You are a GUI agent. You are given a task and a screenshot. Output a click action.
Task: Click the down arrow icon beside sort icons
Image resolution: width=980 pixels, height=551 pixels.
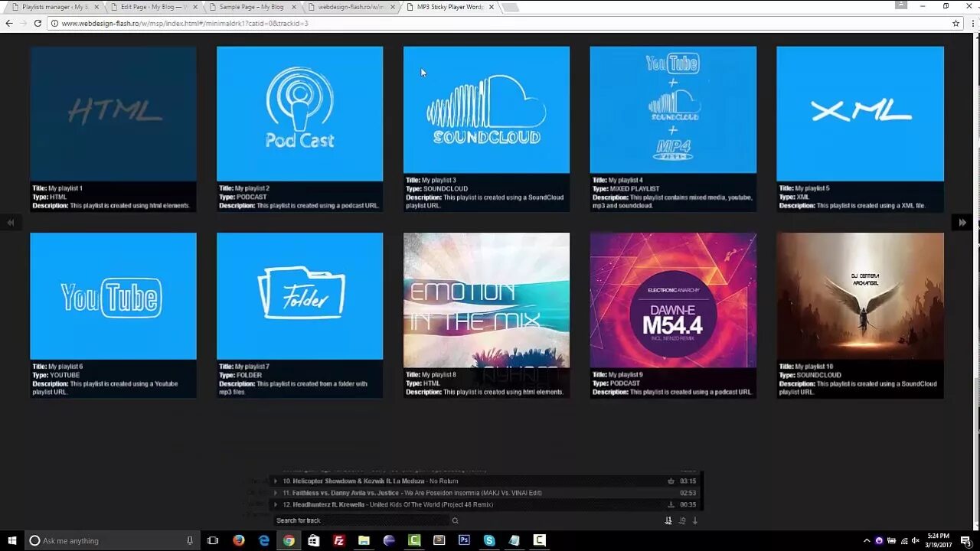tap(695, 520)
